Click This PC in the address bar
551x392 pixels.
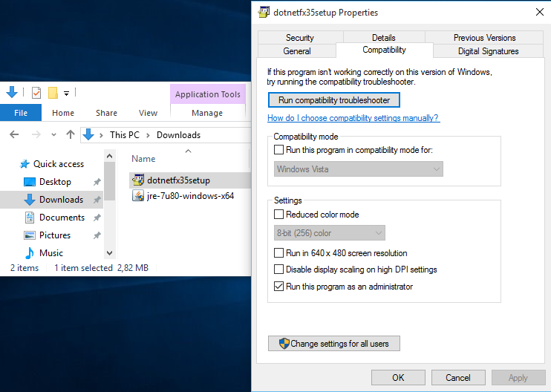pos(125,135)
